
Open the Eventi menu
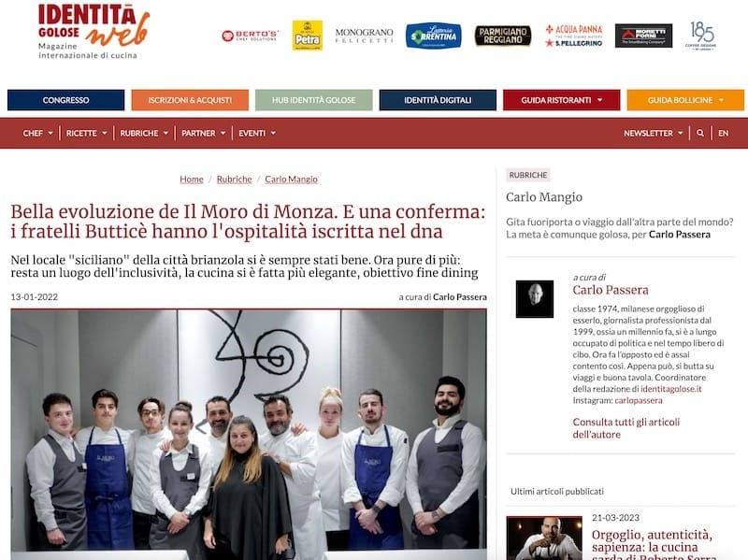point(257,133)
